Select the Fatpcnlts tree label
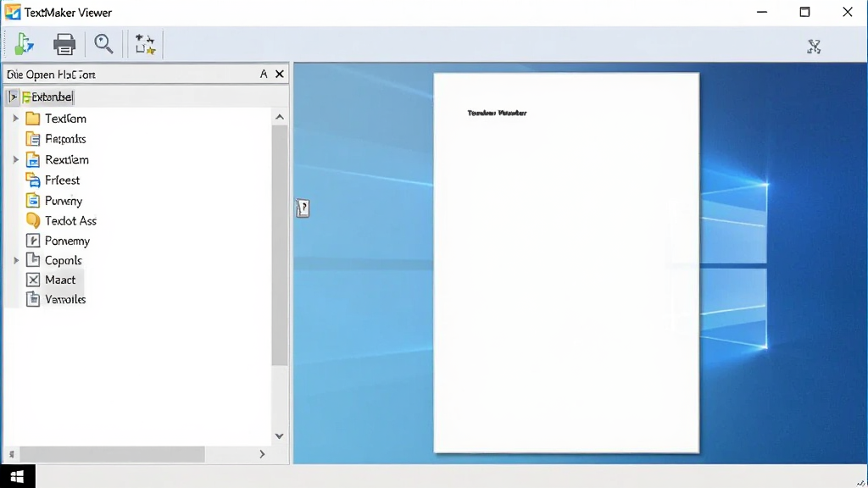 point(65,139)
